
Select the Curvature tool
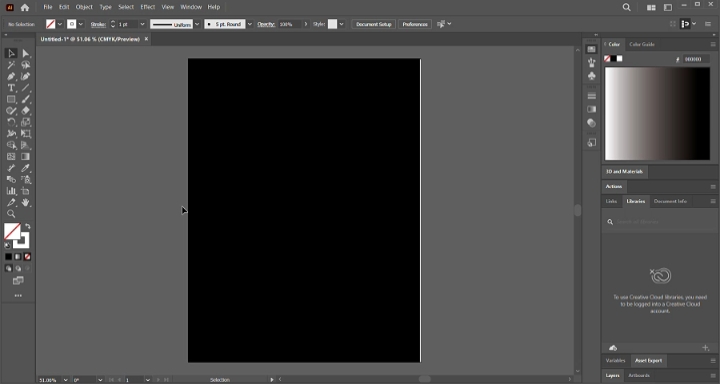click(26, 76)
